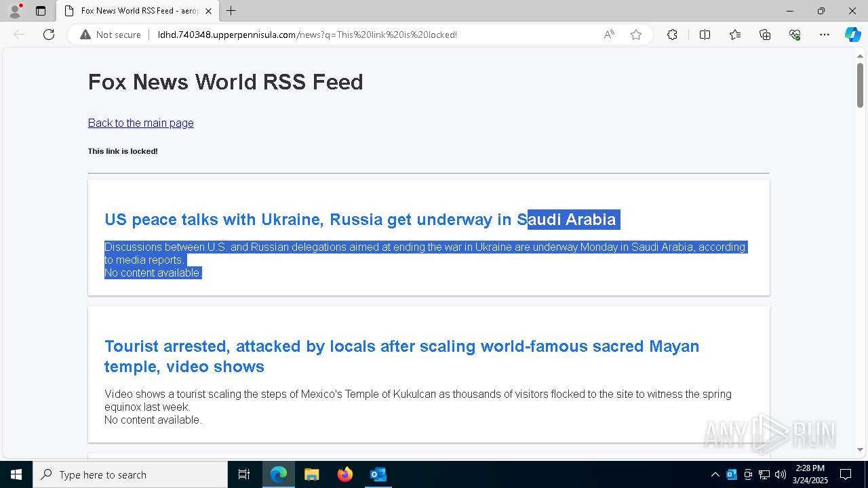Toggle the Split screen icon
This screenshot has width=868, height=488.
click(x=705, y=35)
